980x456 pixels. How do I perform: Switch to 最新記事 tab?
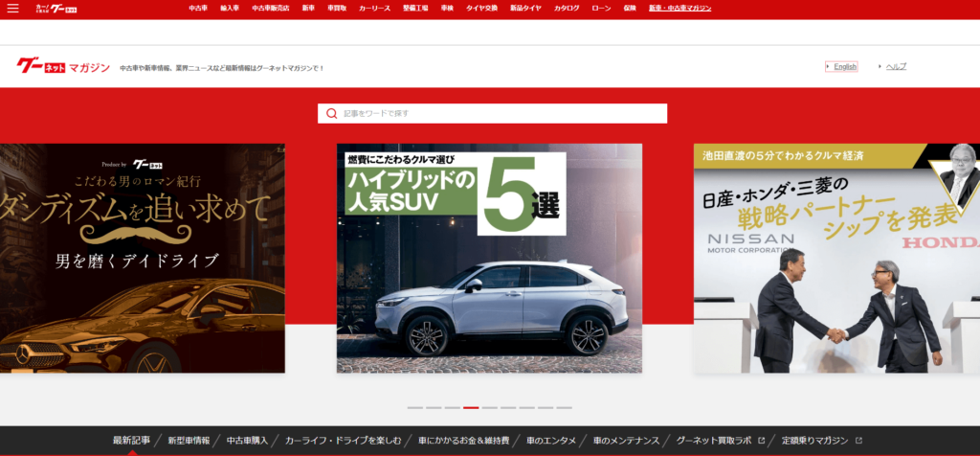(x=131, y=441)
